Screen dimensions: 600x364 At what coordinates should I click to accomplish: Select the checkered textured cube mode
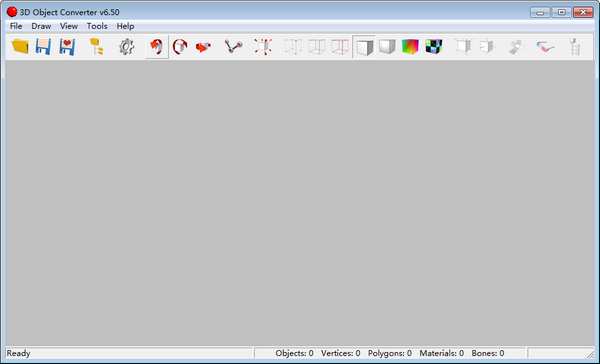tap(434, 47)
